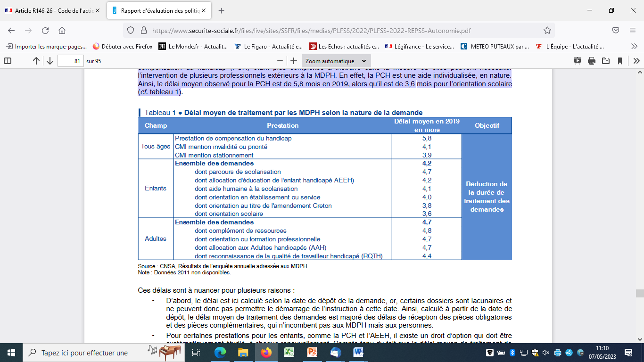The width and height of the screenshot is (644, 362).
Task: Click the page number input field
Action: pyautogui.click(x=70, y=61)
